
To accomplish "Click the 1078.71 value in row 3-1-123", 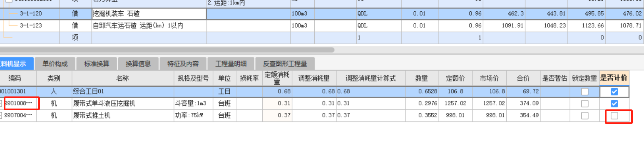I will tap(624, 25).
